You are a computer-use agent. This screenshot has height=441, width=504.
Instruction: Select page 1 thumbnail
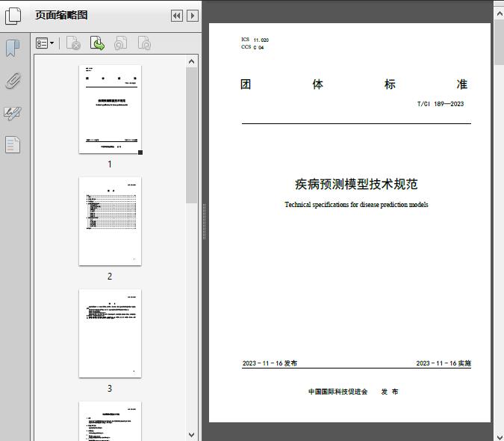tap(110, 109)
